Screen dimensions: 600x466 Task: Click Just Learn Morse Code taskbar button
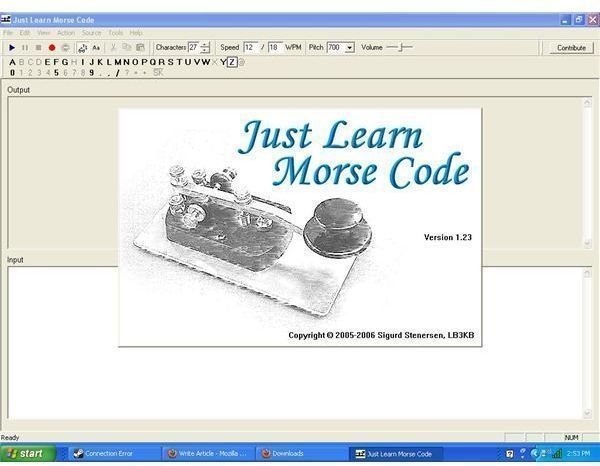pyautogui.click(x=395, y=454)
